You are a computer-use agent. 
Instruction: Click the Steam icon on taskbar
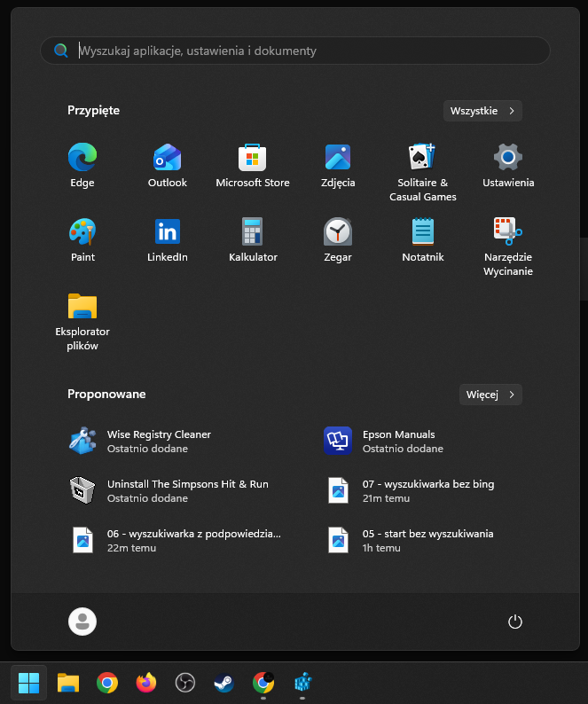[x=223, y=683]
